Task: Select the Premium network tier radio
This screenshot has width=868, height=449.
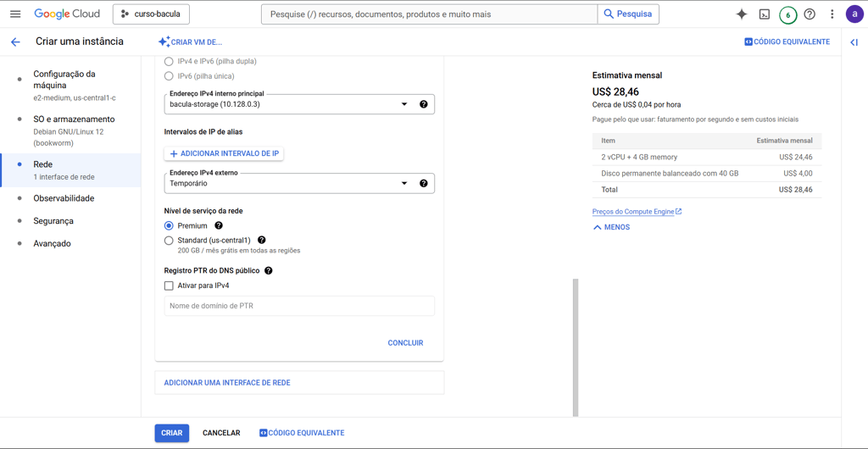Action: (x=169, y=226)
